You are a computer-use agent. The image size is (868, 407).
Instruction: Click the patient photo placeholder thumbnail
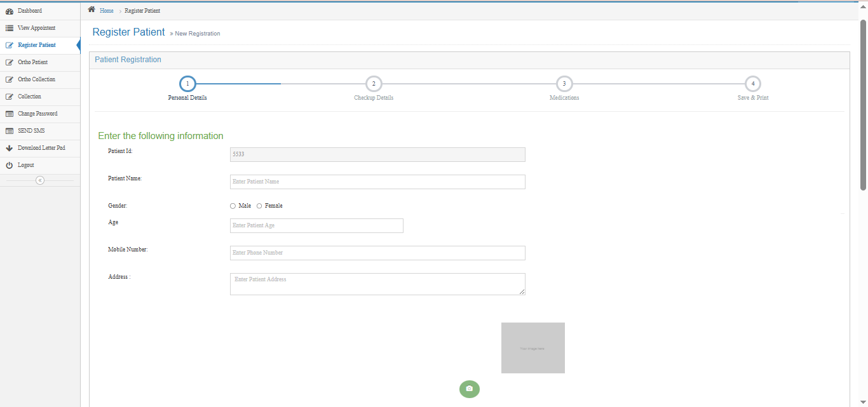point(532,348)
